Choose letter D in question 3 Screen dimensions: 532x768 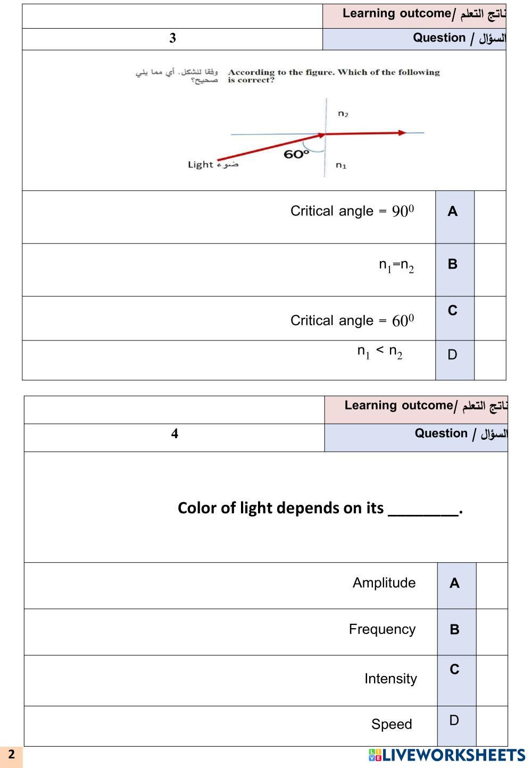453,355
